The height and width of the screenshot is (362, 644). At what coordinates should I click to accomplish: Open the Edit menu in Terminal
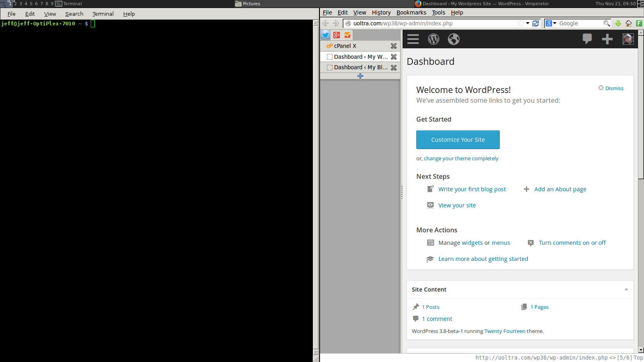pyautogui.click(x=30, y=14)
